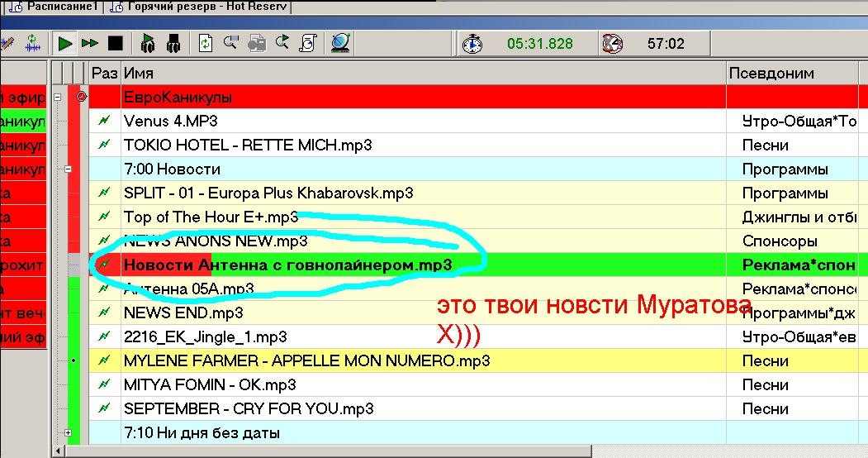Click the satellite dish globe icon
The image size is (868, 458).
pyautogui.click(x=339, y=43)
